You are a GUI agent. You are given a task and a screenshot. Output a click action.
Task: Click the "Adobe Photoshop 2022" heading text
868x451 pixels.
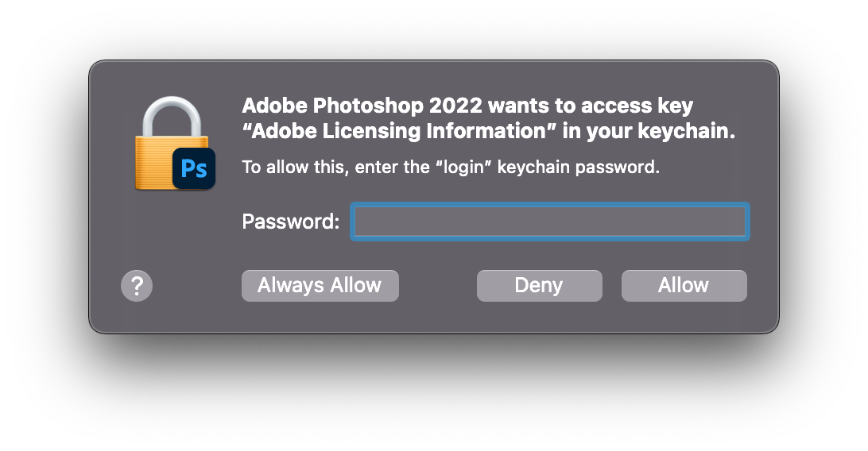coord(362,106)
